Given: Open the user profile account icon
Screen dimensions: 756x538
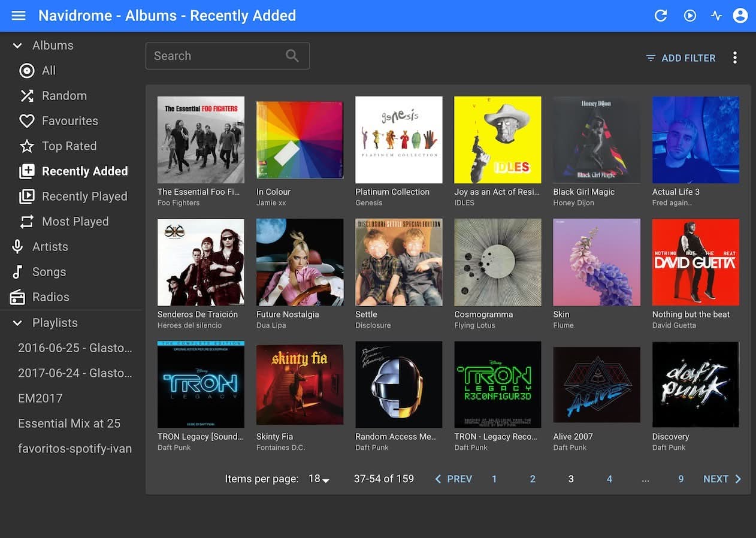Looking at the screenshot, I should click(740, 16).
